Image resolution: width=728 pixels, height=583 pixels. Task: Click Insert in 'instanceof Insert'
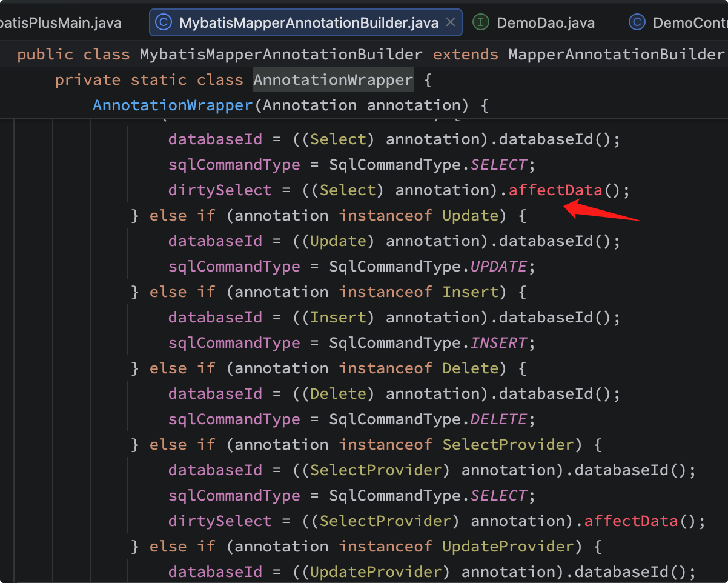click(471, 292)
